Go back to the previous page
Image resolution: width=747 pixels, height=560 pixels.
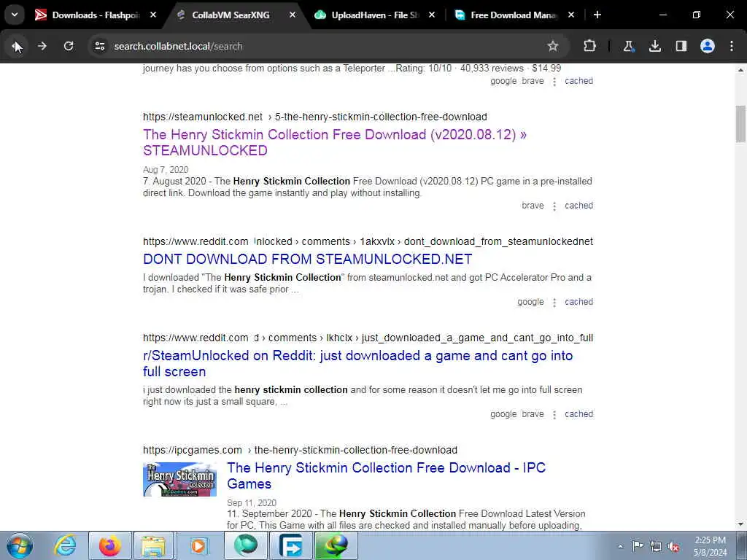16,46
